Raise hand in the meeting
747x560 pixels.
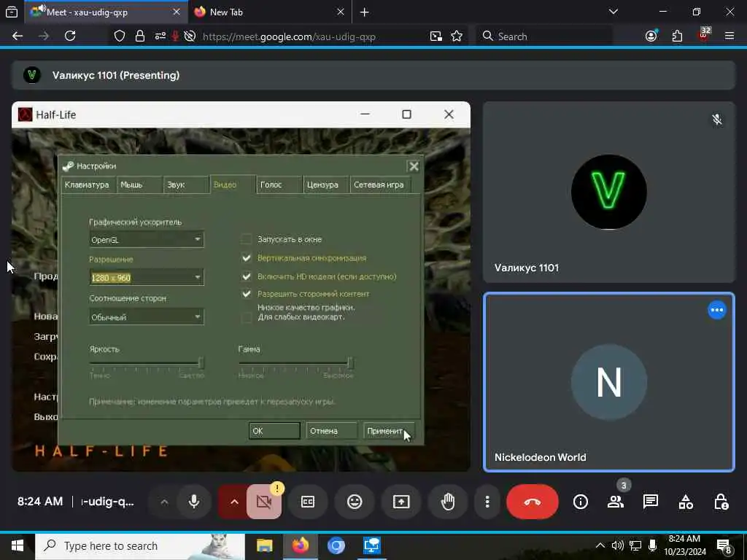coord(448,502)
